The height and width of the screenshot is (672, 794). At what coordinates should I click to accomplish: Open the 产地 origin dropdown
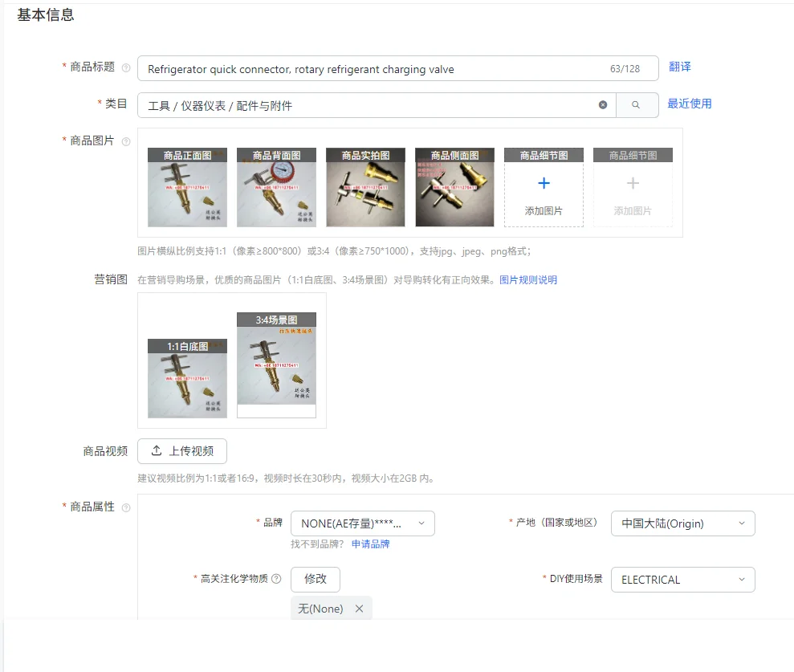(682, 523)
